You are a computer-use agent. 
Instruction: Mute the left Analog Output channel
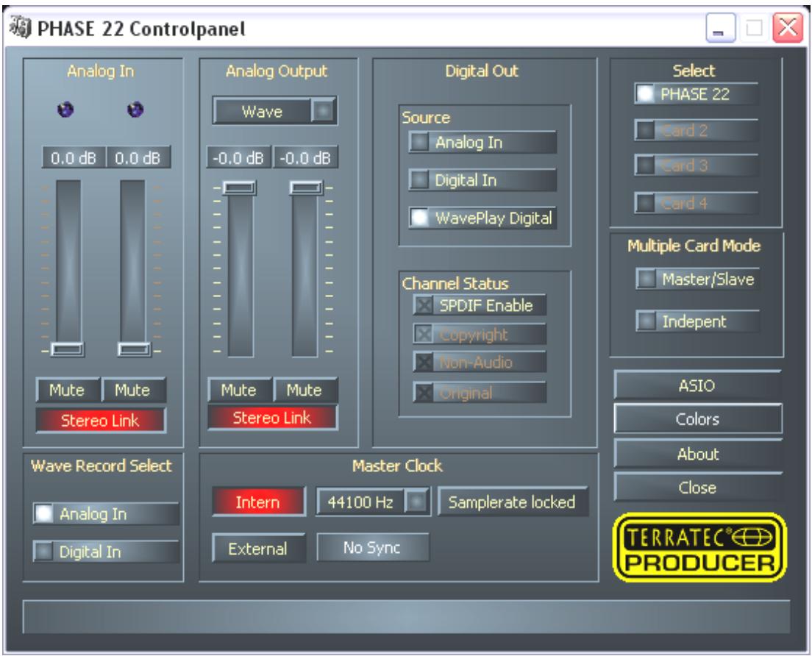(x=239, y=390)
